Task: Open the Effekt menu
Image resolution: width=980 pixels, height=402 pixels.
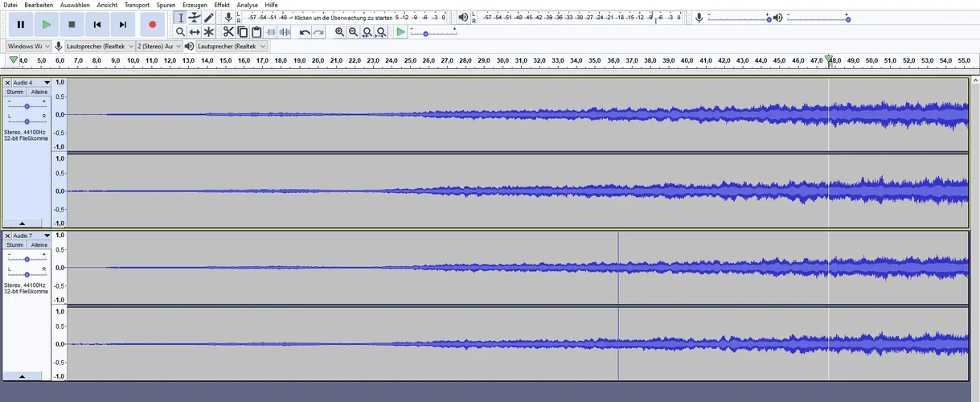Action: 222,5
